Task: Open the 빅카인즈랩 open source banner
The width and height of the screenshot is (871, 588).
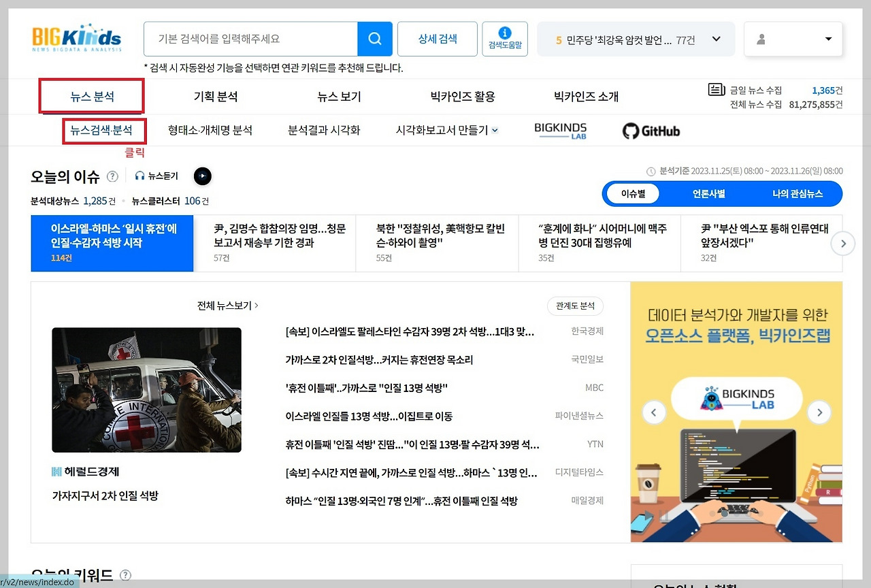Action: click(x=736, y=412)
